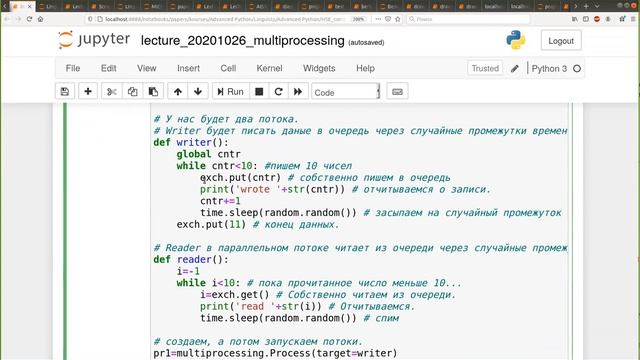
Task: Open the File menu
Action: pos(73,68)
